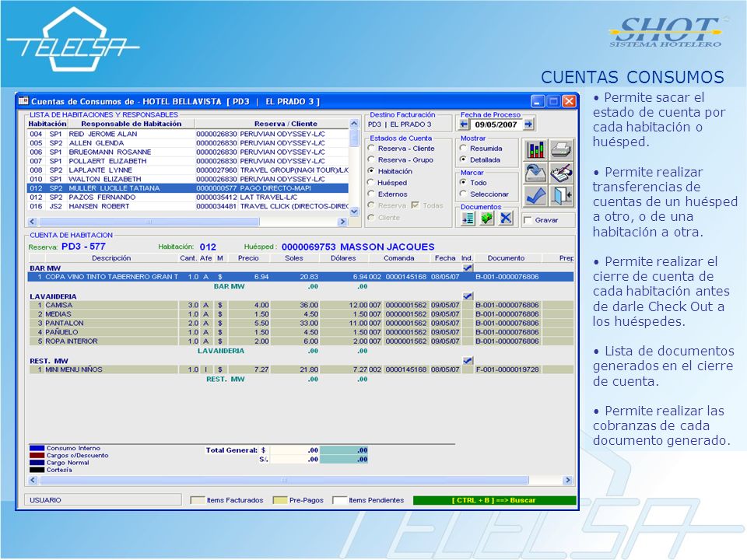Screen dimensions: 747x560
Task: Click the blue X Documentos icon
Action: click(506, 219)
